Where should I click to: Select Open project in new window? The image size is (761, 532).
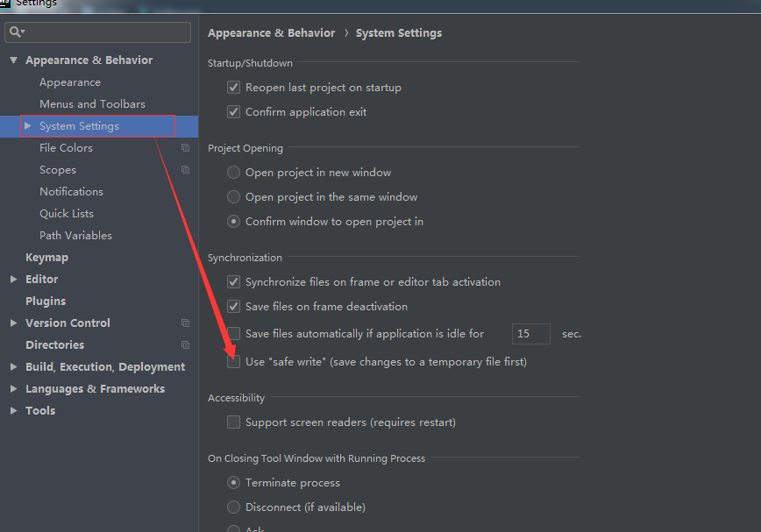(x=233, y=172)
